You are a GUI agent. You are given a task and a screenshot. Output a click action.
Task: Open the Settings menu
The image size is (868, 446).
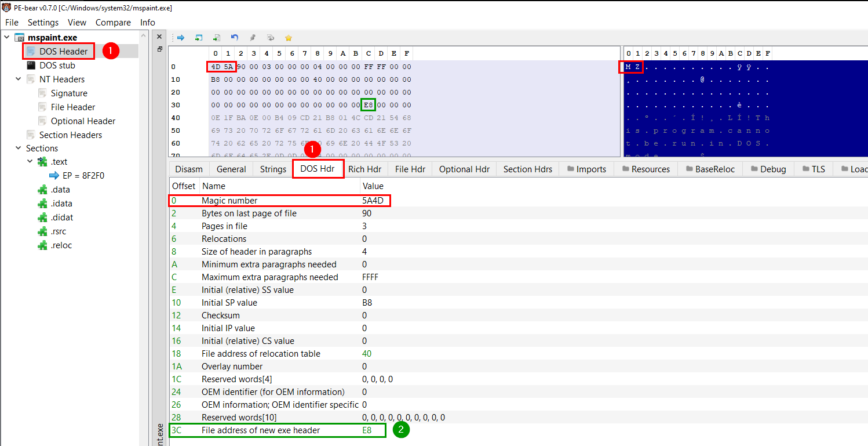click(43, 23)
